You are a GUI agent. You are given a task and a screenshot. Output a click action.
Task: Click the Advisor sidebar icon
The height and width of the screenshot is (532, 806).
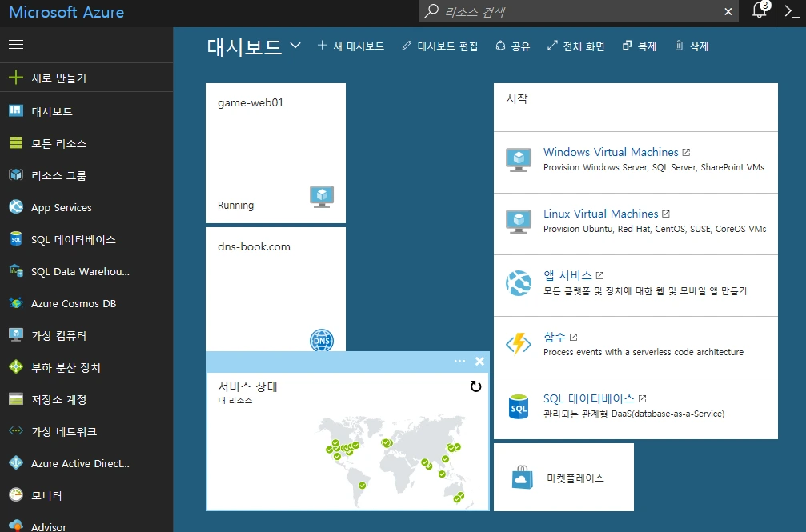[x=16, y=526]
